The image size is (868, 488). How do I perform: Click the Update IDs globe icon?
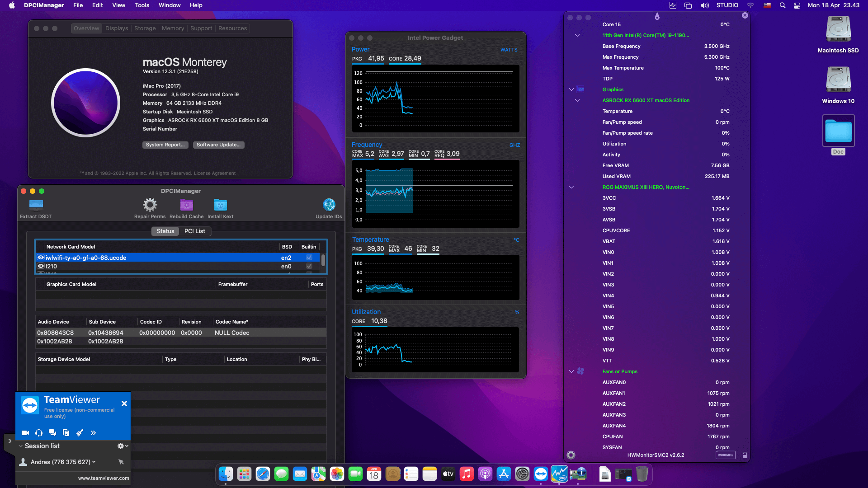point(329,205)
